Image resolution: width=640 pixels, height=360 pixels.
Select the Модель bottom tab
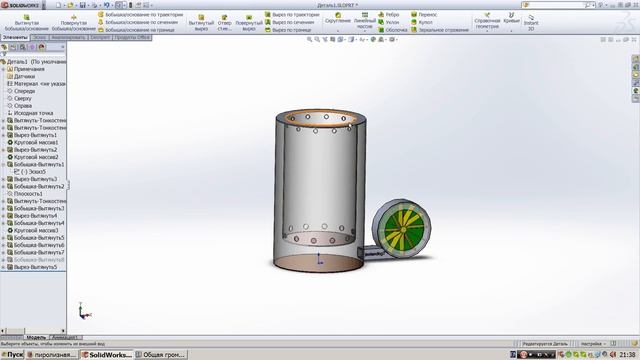click(x=36, y=337)
